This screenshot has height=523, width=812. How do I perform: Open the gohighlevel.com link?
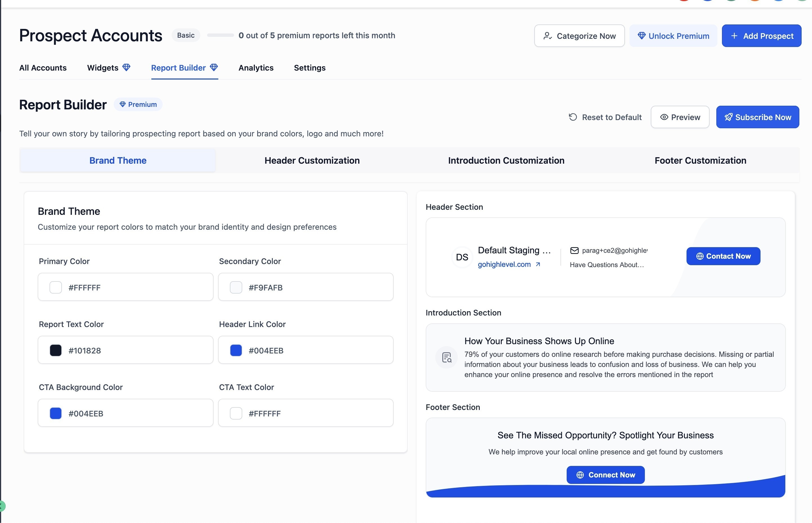[504, 264]
